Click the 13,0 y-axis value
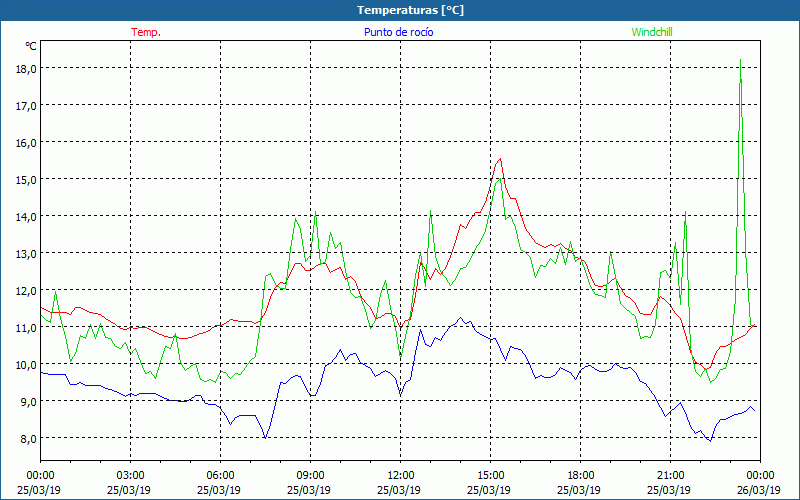Image resolution: width=800 pixels, height=500 pixels. click(x=27, y=254)
